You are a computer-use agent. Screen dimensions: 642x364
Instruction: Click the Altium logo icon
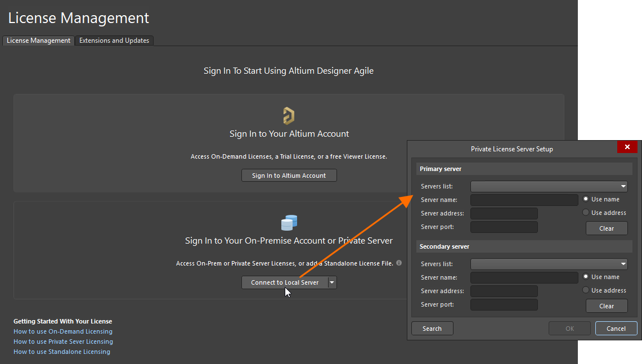pos(289,116)
